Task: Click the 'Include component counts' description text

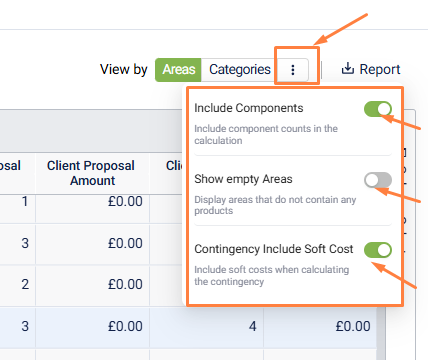Action: (266, 135)
